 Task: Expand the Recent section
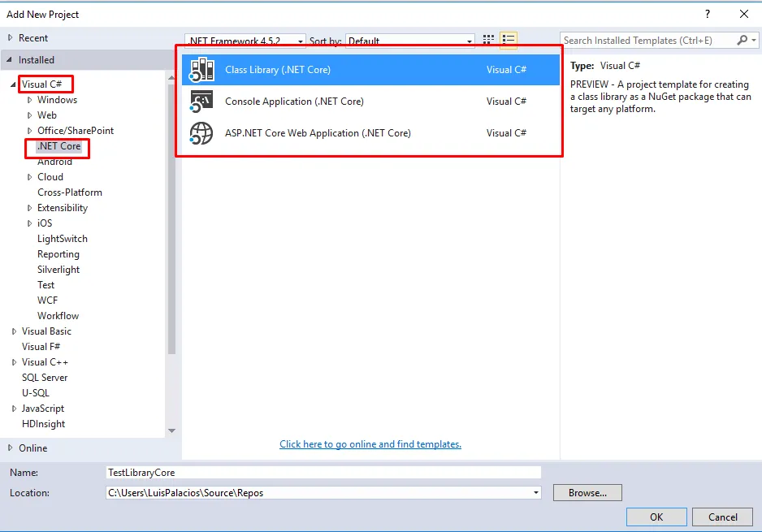tap(11, 38)
